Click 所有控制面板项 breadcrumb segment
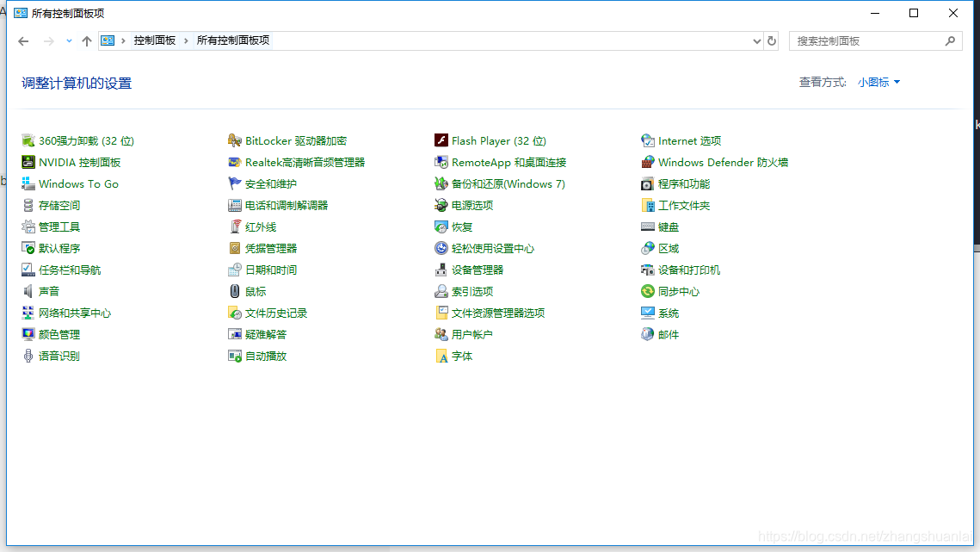 (x=233, y=40)
